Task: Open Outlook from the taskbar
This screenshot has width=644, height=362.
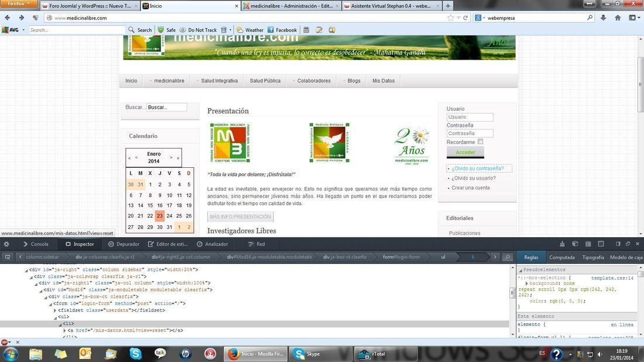Action: [85, 354]
